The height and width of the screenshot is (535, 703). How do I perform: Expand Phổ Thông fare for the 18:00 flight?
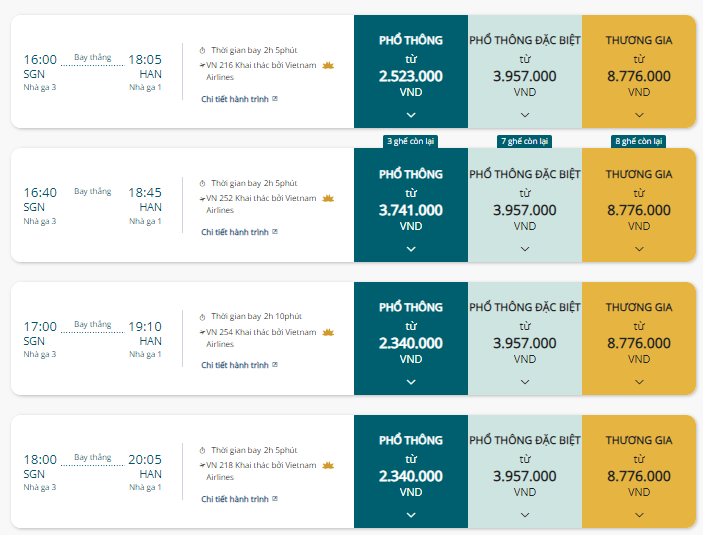click(411, 515)
